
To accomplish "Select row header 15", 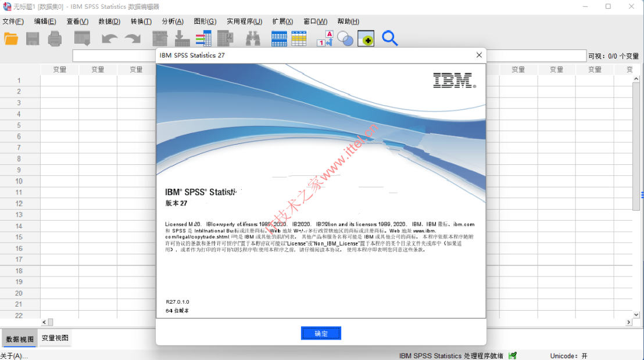I will pos(19,237).
